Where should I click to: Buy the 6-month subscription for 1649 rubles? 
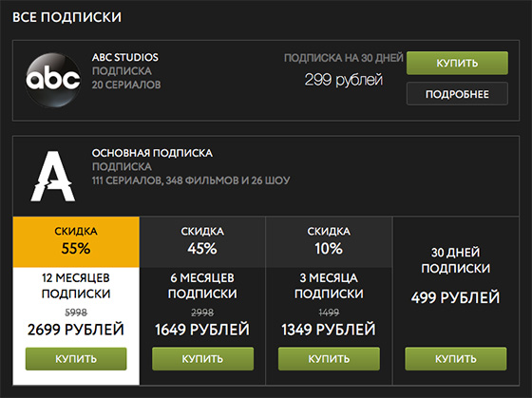click(202, 359)
